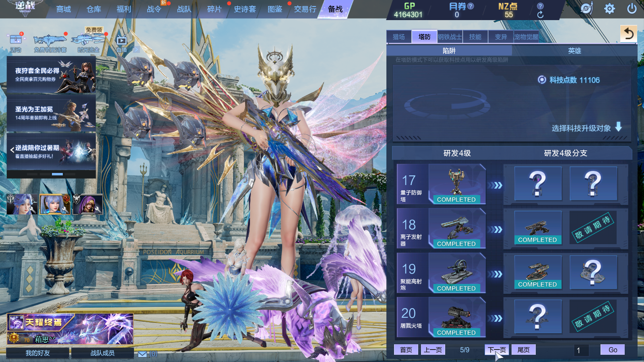Open the 时光流金 weapon icon

88,43
